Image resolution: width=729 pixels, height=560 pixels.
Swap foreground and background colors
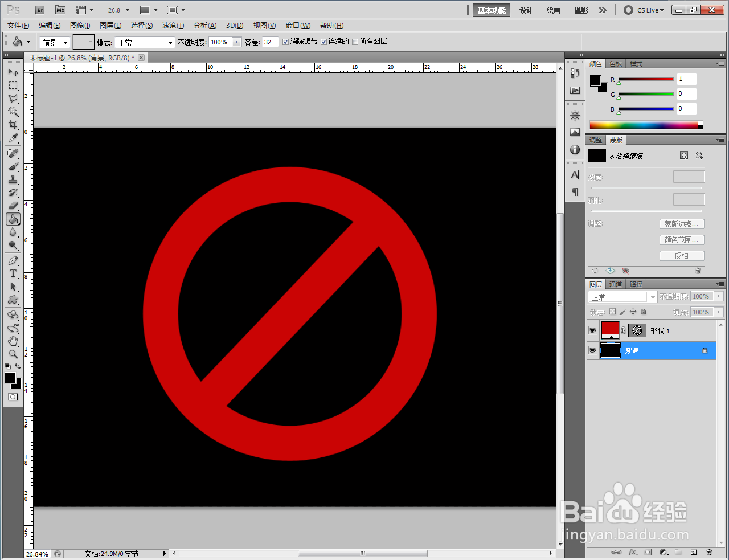click(18, 366)
